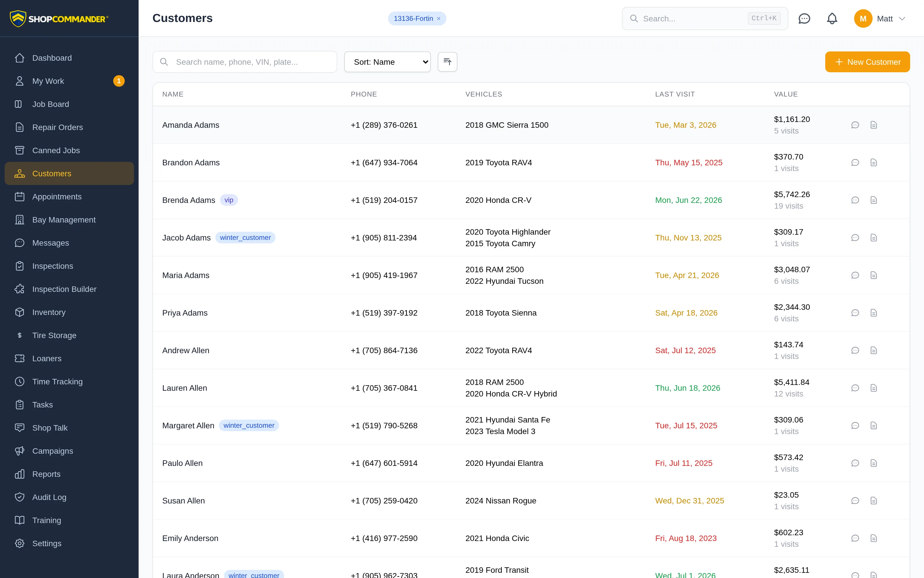Open notifications bell
The image size is (924, 578).
click(832, 18)
